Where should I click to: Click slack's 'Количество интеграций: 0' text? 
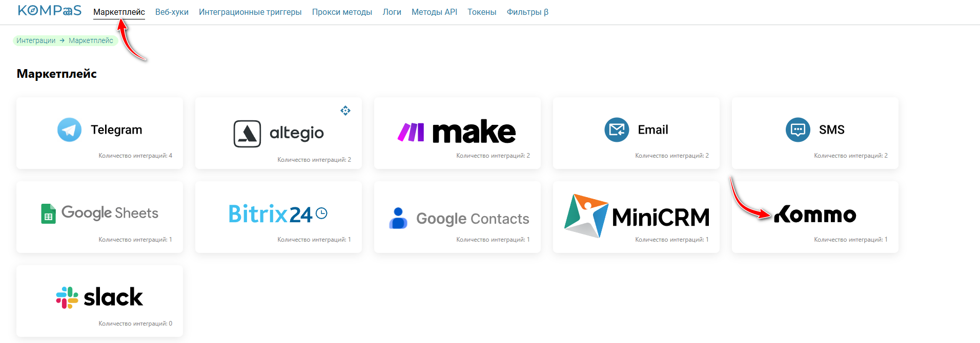pyautogui.click(x=135, y=324)
